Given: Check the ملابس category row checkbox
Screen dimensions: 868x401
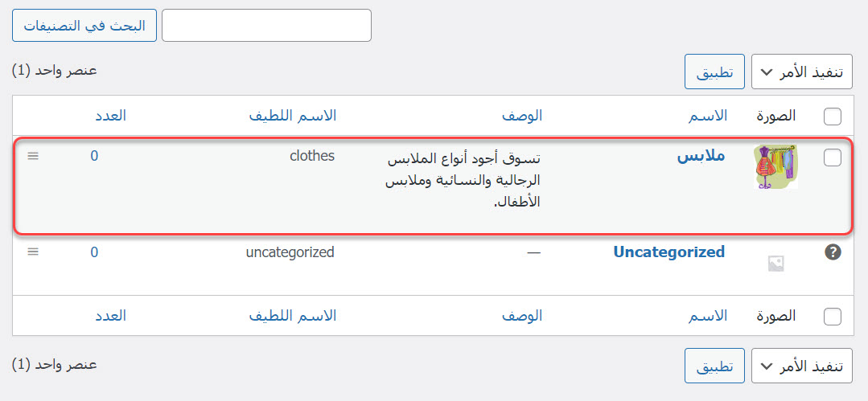Looking at the screenshot, I should click(x=833, y=158).
